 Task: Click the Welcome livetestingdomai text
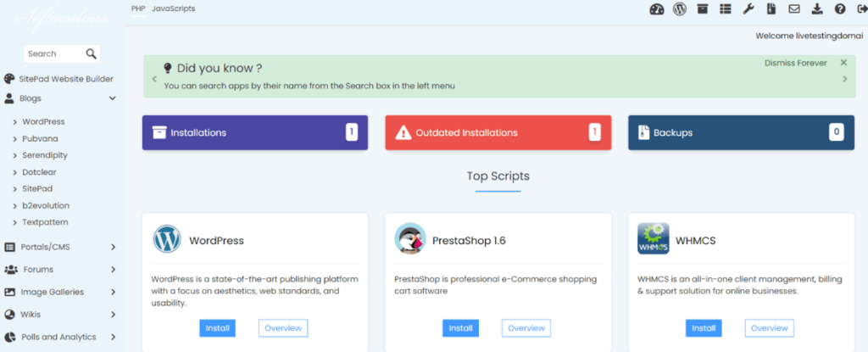coord(810,36)
